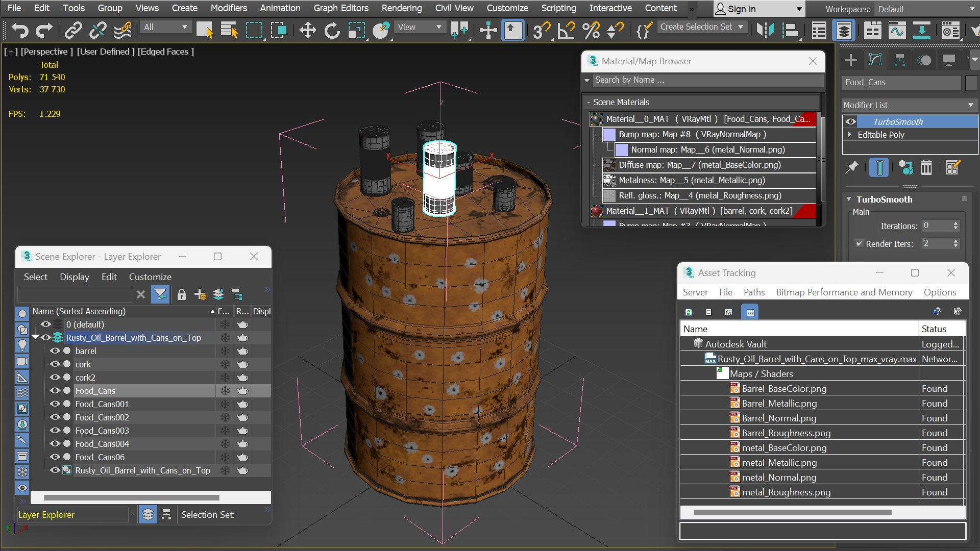
Task: Toggle visibility of Food_Cans003
Action: (55, 431)
